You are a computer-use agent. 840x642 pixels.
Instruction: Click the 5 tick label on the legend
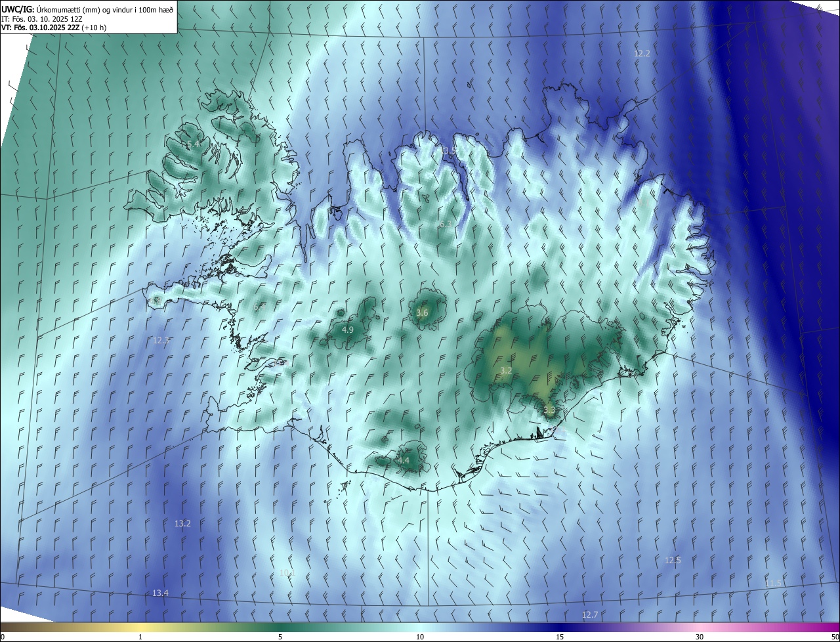(x=280, y=637)
